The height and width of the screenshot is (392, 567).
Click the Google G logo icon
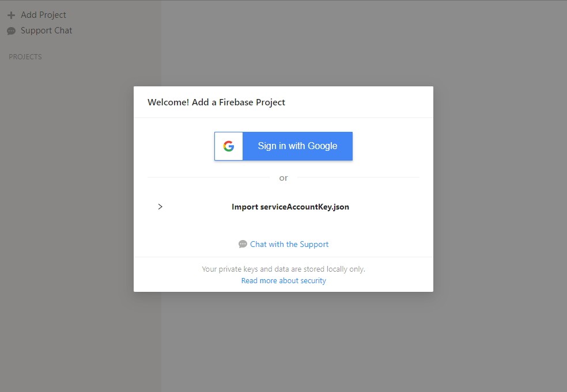pos(229,146)
